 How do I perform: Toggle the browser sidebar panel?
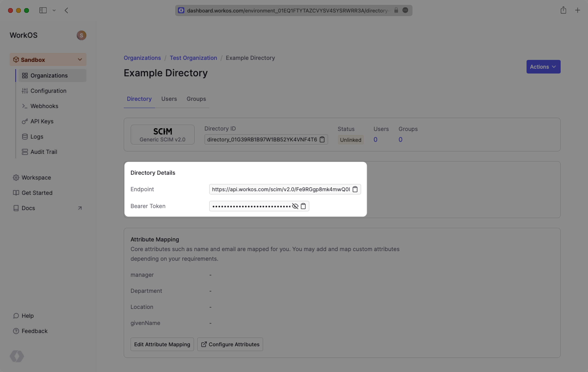pos(43,10)
